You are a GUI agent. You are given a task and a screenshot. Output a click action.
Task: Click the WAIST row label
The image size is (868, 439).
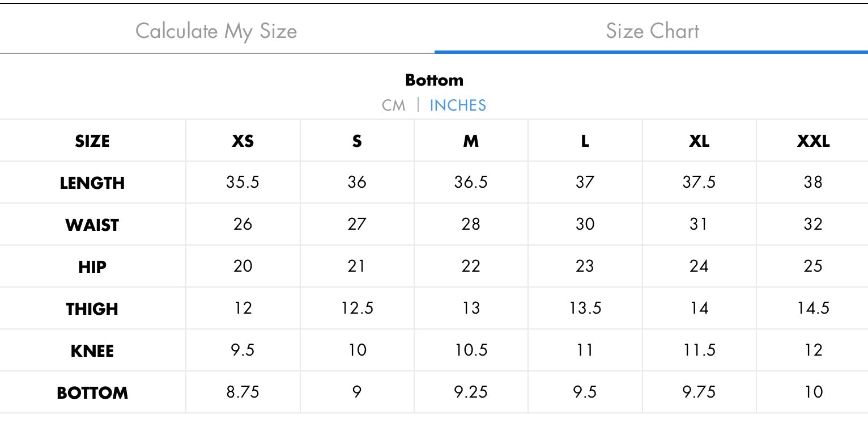(x=92, y=225)
